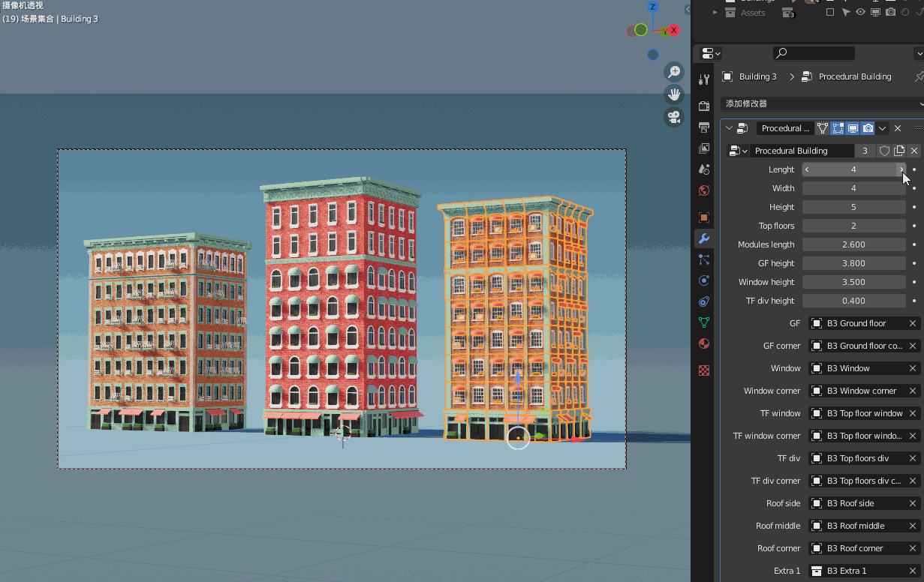Click the GF height value field
This screenshot has height=582, width=924.
[853, 263]
